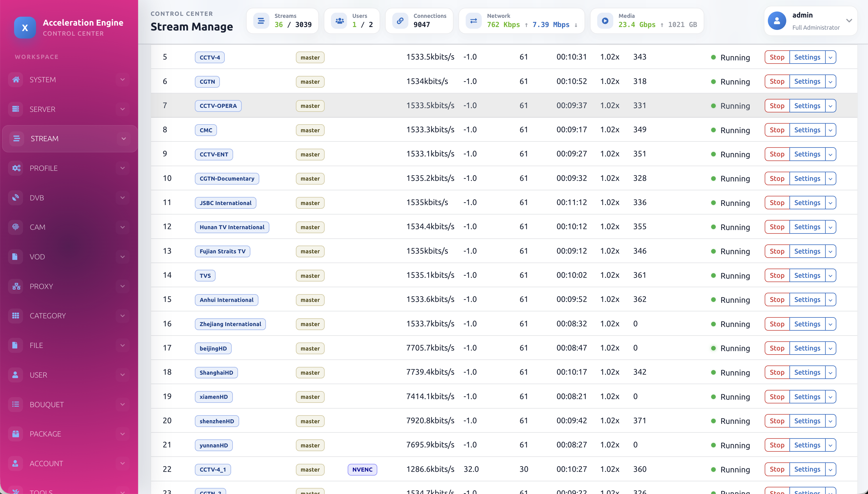868x494 pixels.
Task: Click the PACKAGE box icon
Action: tap(16, 434)
